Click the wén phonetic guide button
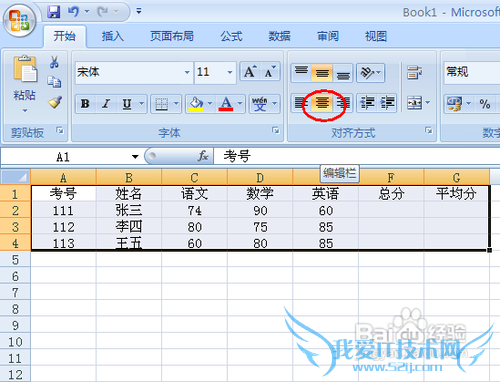 [259, 104]
